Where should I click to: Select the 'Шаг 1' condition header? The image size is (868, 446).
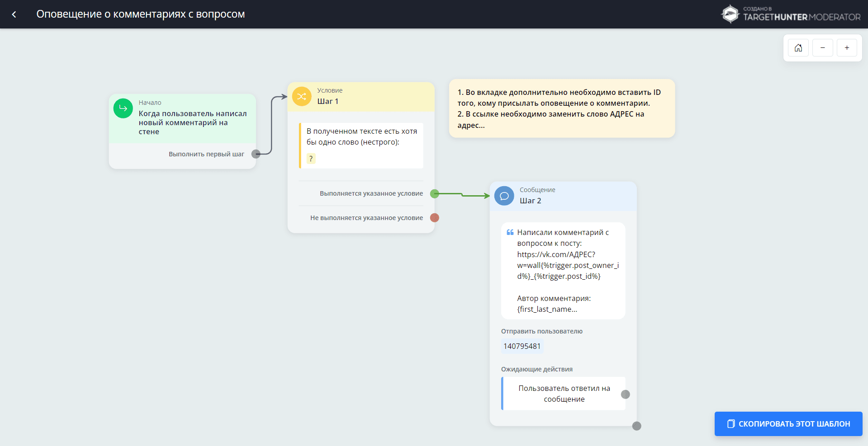pyautogui.click(x=360, y=97)
